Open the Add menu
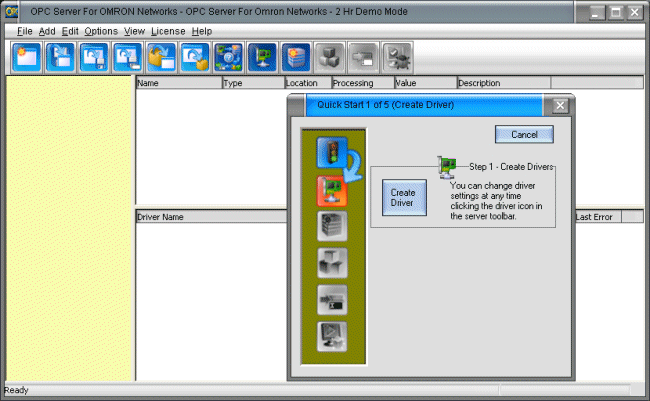The height and width of the screenshot is (401, 650). [x=47, y=31]
